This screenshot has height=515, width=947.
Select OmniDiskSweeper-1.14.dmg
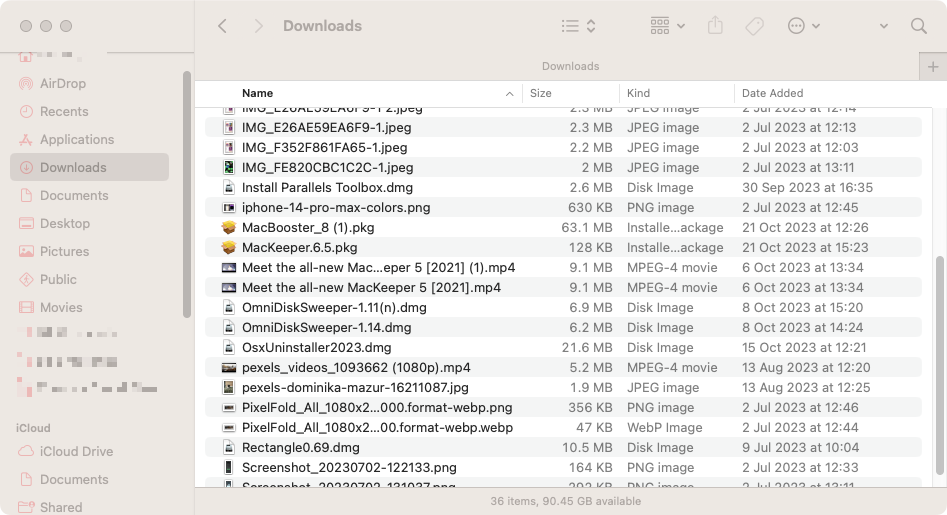tap(563, 327)
